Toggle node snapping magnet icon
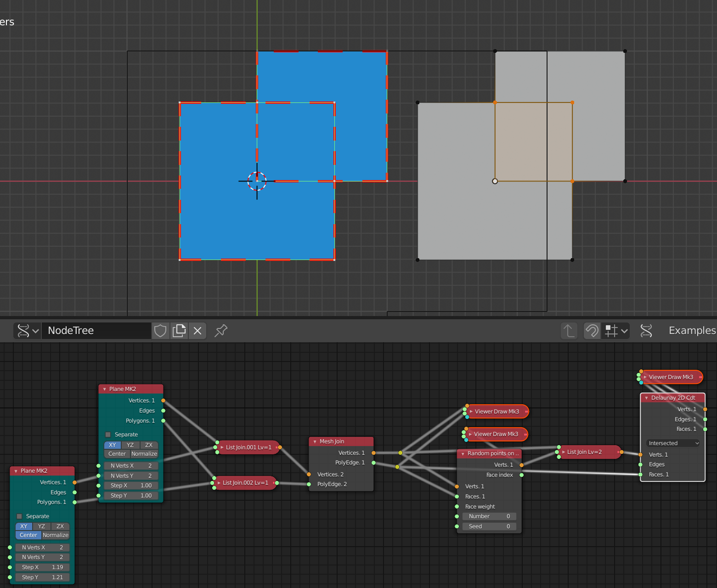Viewport: 717px width, 588px height. 592,331
